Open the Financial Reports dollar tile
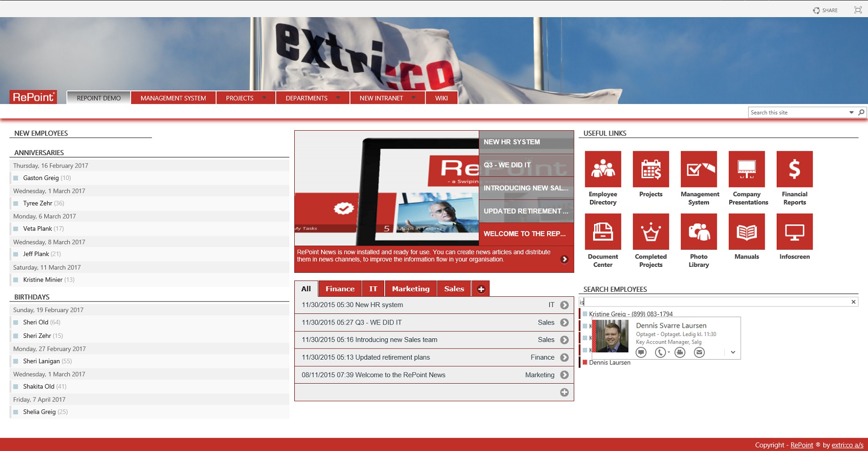This screenshot has height=451, width=868. pyautogui.click(x=795, y=169)
